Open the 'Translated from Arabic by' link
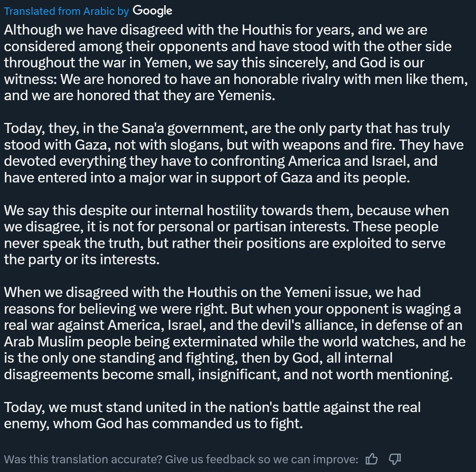The width and height of the screenshot is (476, 472). click(66, 11)
